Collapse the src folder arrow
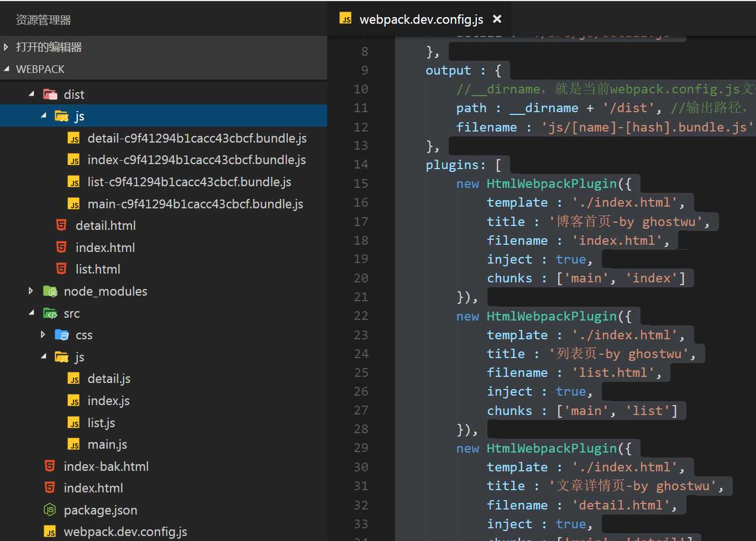 click(32, 313)
